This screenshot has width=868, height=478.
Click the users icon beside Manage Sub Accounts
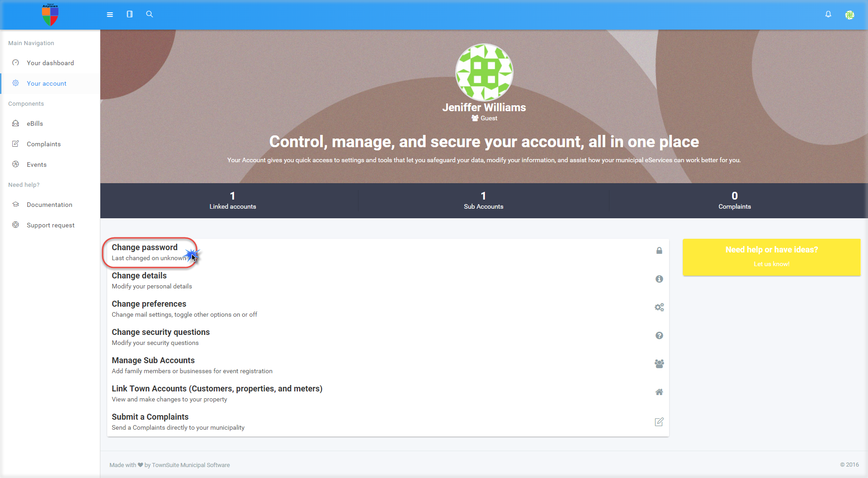659,364
